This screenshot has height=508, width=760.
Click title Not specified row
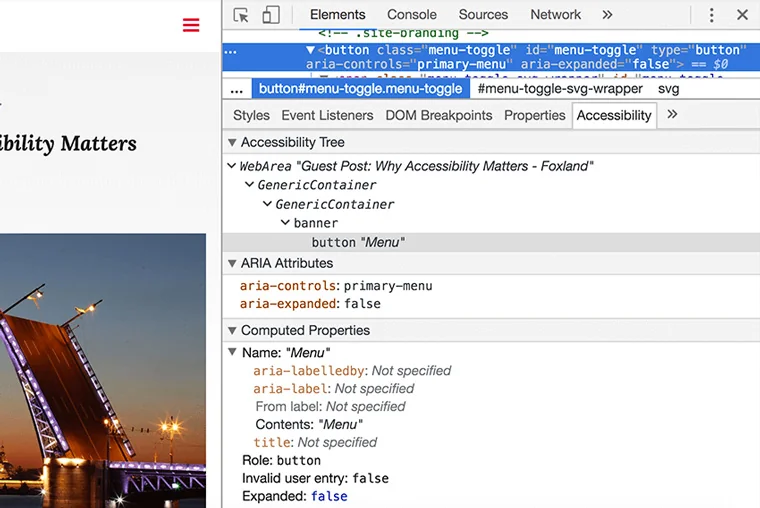tap(315, 443)
